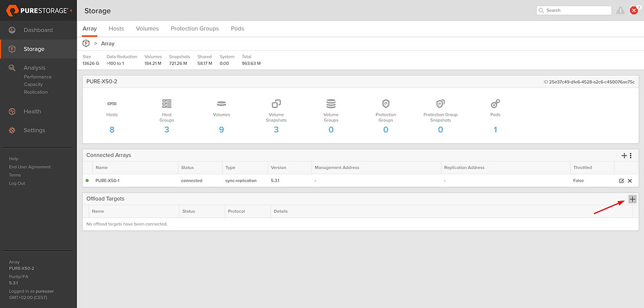Open Performance under Analysis
This screenshot has width=644, height=308.
[x=38, y=77]
